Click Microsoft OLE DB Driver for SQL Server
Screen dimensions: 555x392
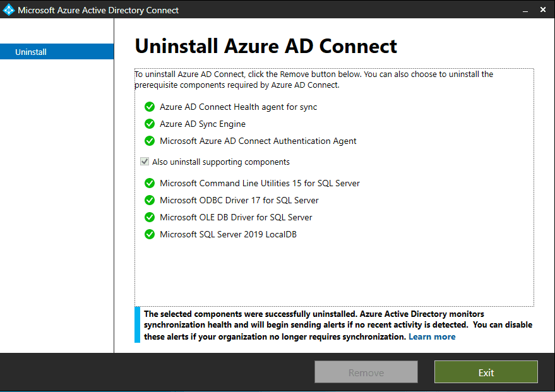(x=236, y=217)
